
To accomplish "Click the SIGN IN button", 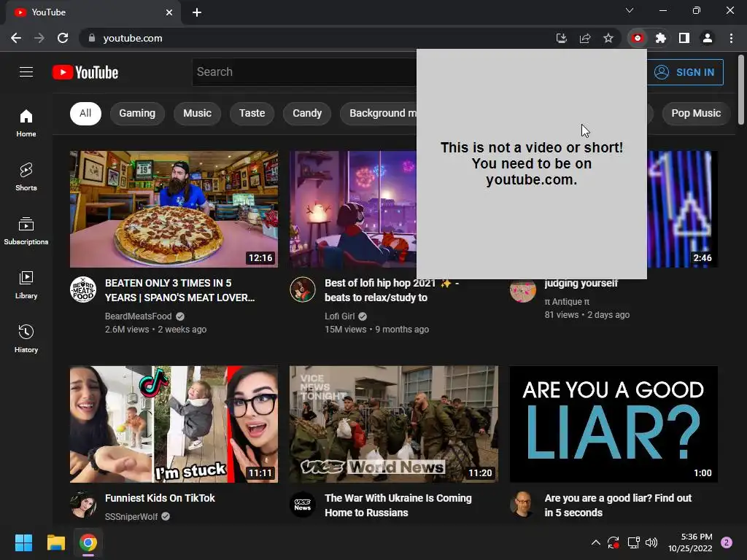I will [685, 72].
